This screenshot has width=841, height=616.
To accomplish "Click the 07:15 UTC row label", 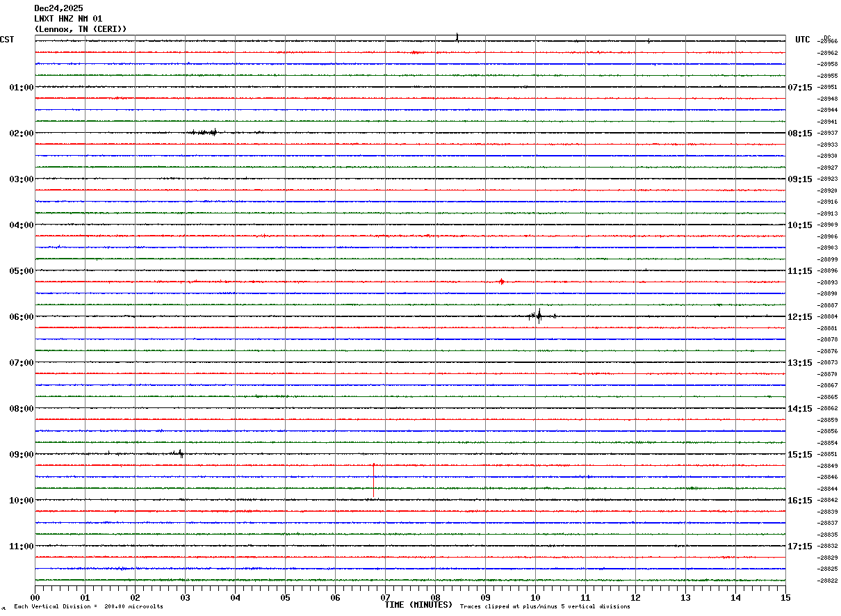I will coord(799,88).
